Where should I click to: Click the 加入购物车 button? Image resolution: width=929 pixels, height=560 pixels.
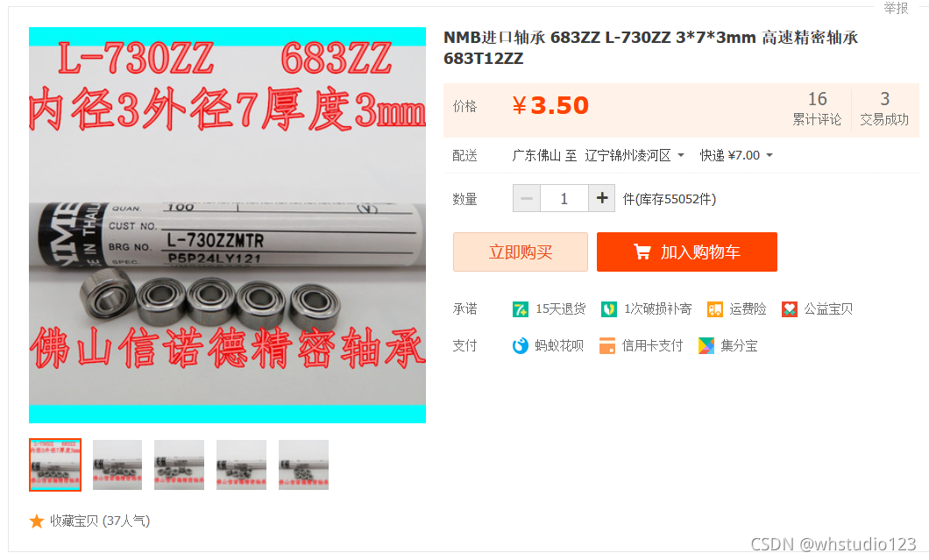[687, 252]
